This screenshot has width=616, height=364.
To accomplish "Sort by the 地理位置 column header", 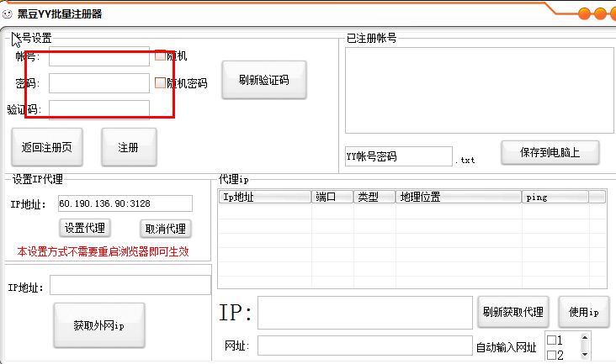I will click(459, 197).
